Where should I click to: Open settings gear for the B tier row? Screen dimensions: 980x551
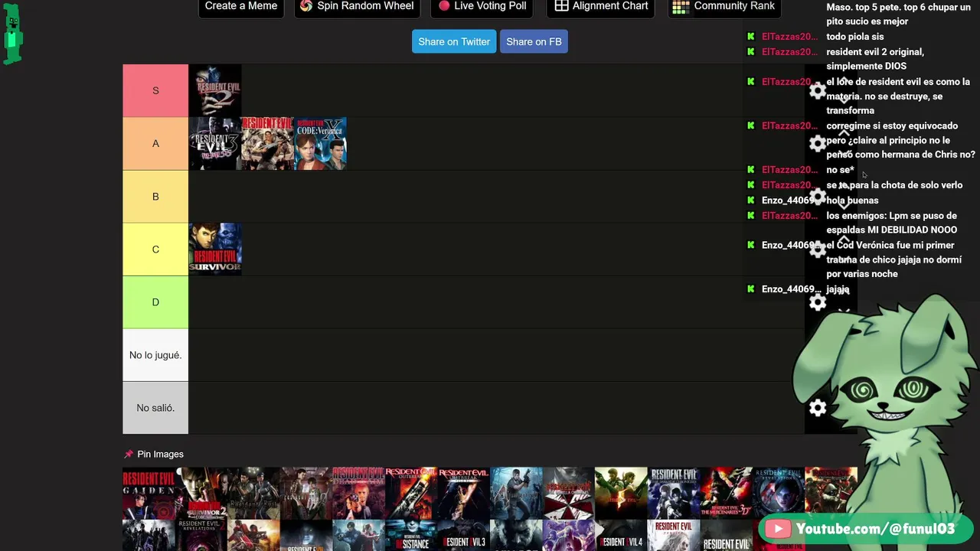818,197
